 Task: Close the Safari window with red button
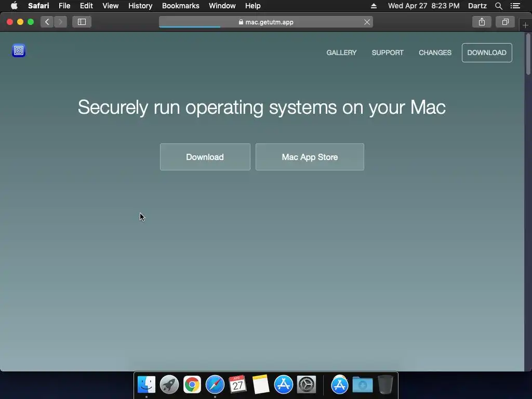[10, 22]
